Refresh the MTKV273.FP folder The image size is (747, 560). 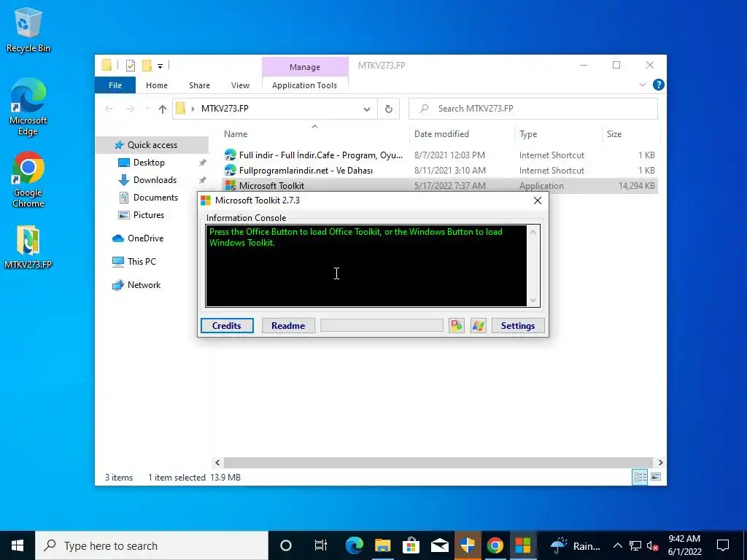click(389, 109)
